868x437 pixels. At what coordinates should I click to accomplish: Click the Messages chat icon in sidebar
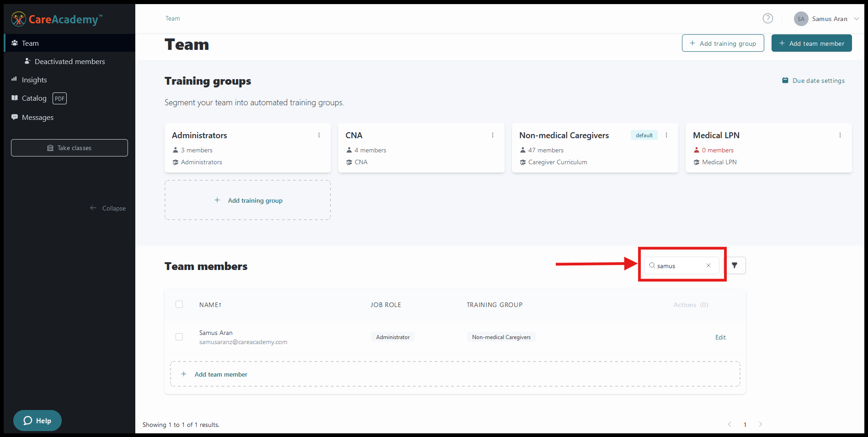point(15,117)
